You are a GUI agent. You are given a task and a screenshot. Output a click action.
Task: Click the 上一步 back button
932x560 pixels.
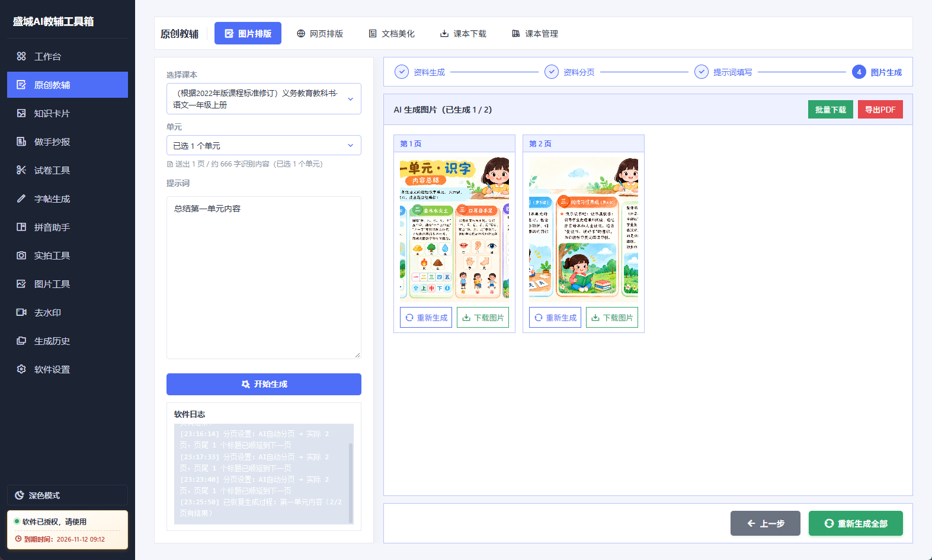[766, 523]
